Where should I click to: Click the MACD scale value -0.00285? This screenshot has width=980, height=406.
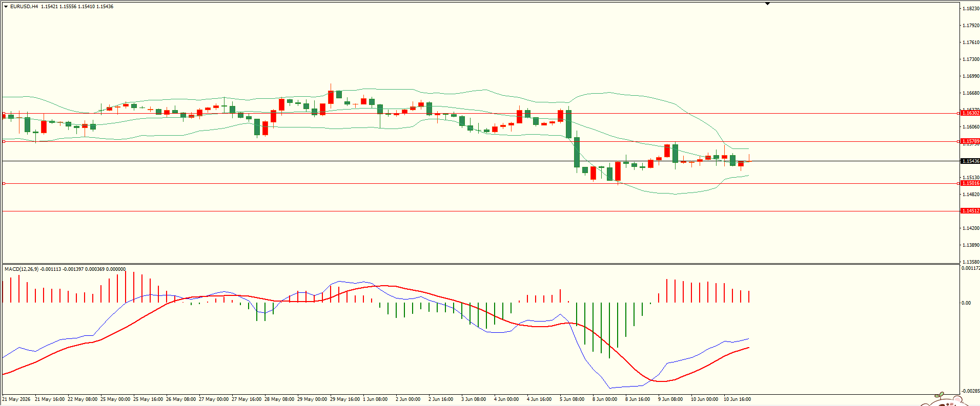(970, 391)
